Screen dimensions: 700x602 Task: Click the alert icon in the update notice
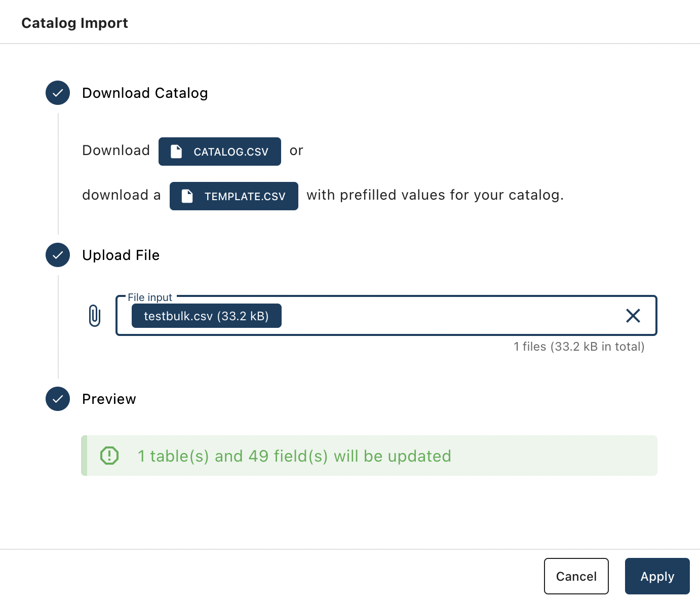pos(109,456)
